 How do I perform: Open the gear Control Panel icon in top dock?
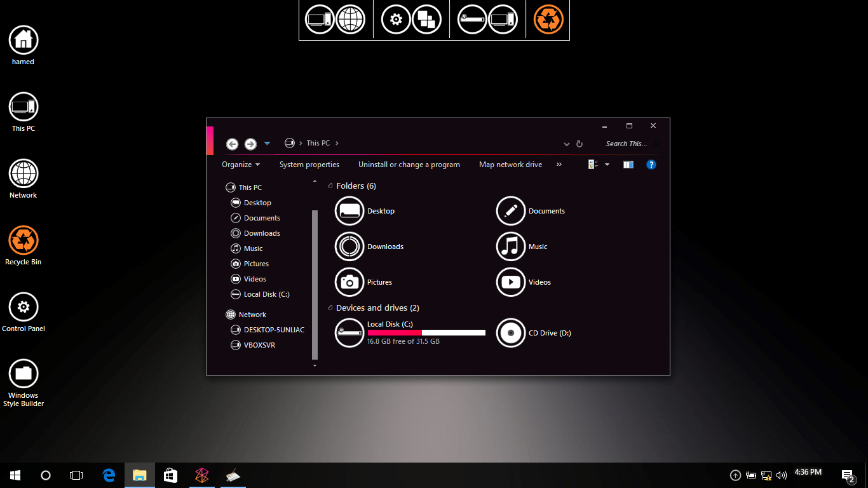pyautogui.click(x=396, y=19)
